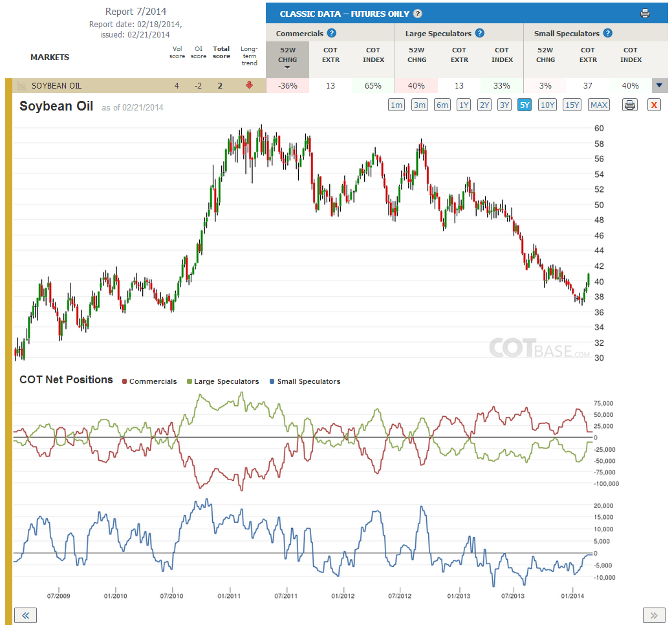Open help for Large Speculators column

tap(480, 33)
